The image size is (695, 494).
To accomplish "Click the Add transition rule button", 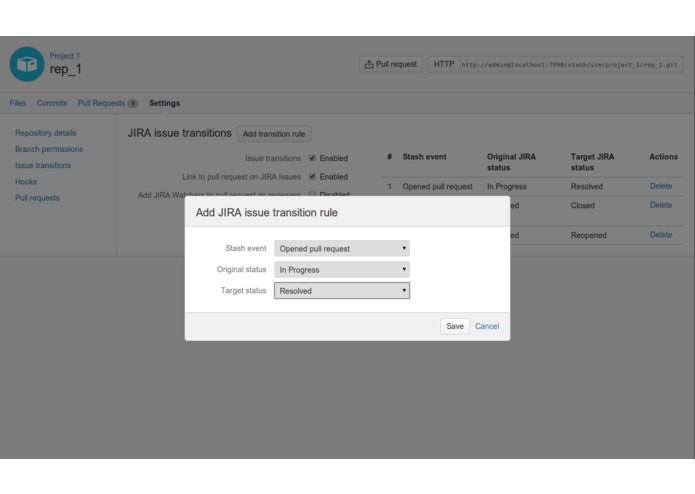I will [x=274, y=134].
